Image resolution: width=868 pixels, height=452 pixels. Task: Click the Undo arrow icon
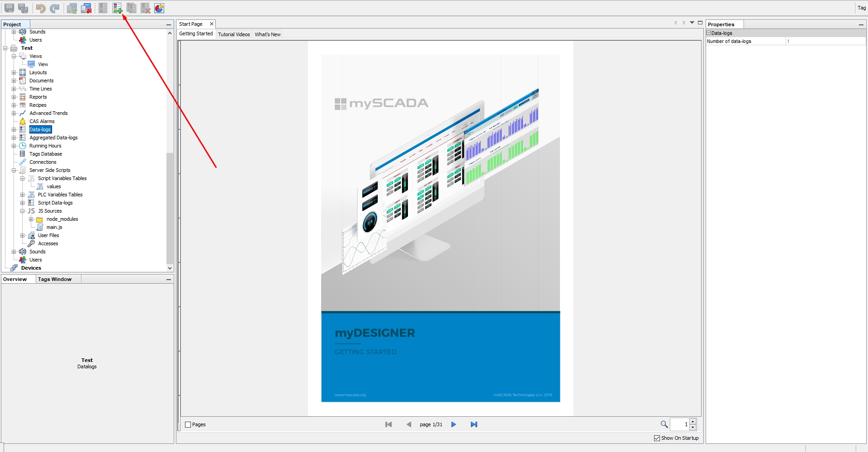(x=41, y=8)
